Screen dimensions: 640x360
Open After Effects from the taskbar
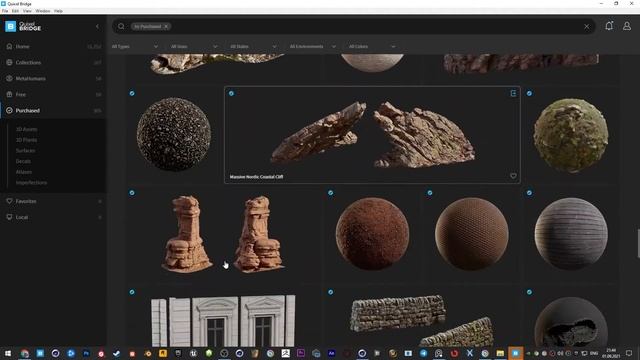point(331,353)
